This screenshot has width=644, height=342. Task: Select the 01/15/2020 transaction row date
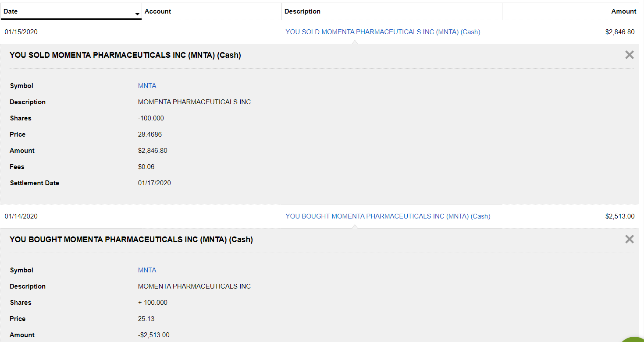(21, 32)
